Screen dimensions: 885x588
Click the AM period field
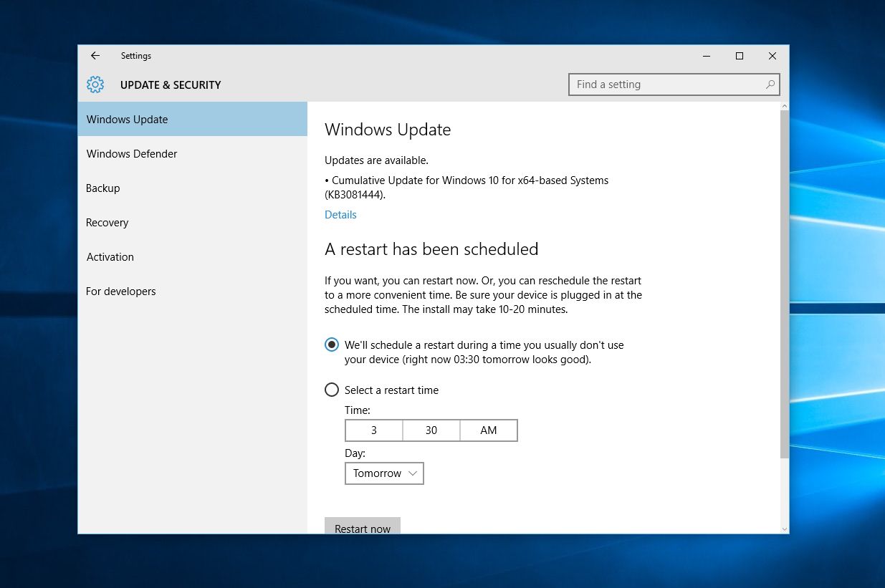[489, 430]
